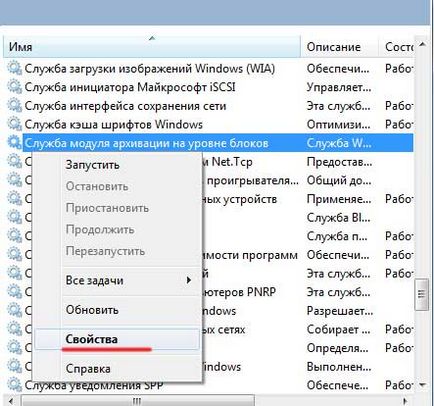Click description Служба Bl… in the list
The height and width of the screenshot is (406, 434).
338,218
